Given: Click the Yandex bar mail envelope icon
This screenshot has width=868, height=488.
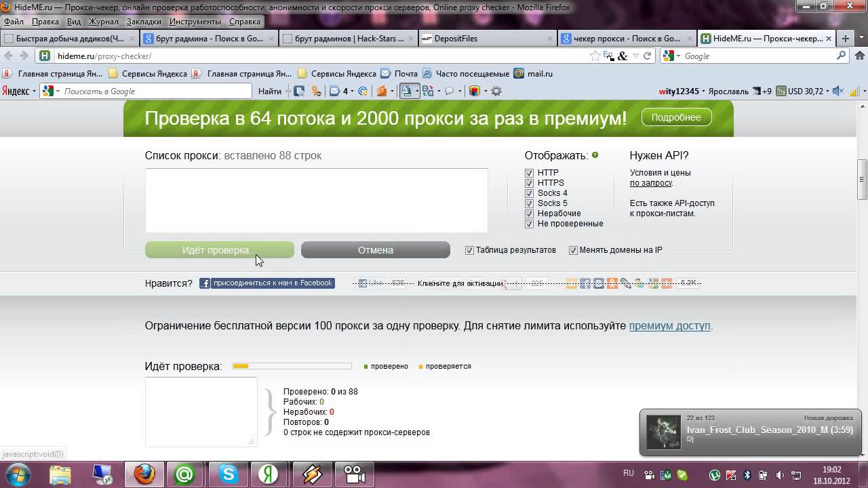Looking at the screenshot, I should (334, 91).
